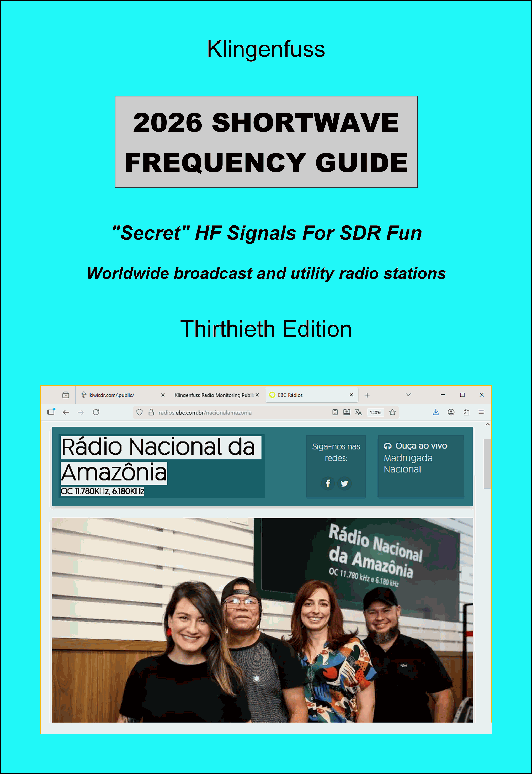Bookmark page with the star icon

coord(392,413)
